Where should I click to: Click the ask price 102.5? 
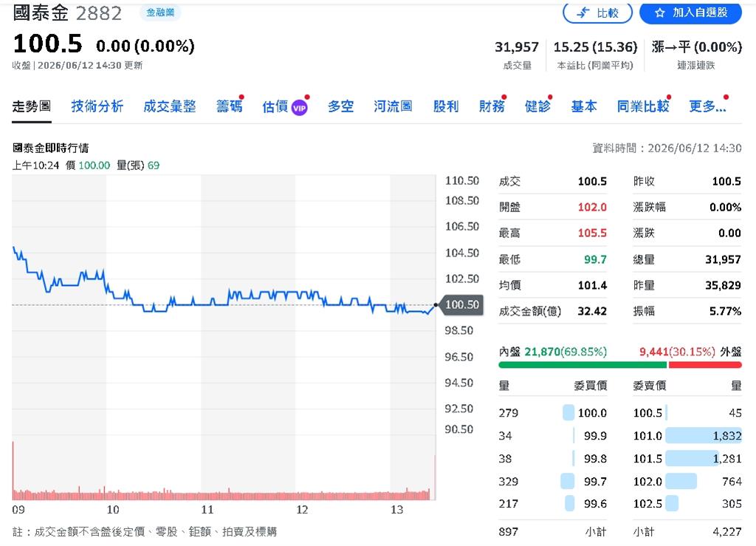pos(647,504)
